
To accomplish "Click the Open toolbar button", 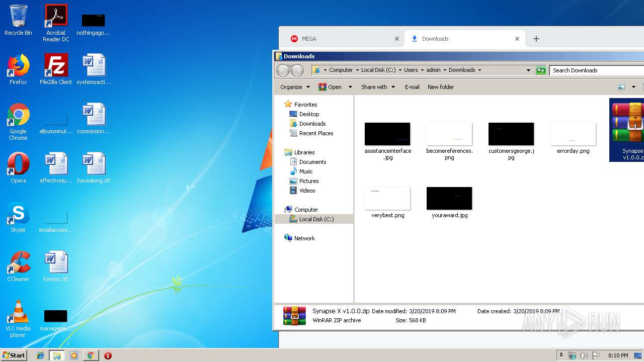I will tap(330, 87).
